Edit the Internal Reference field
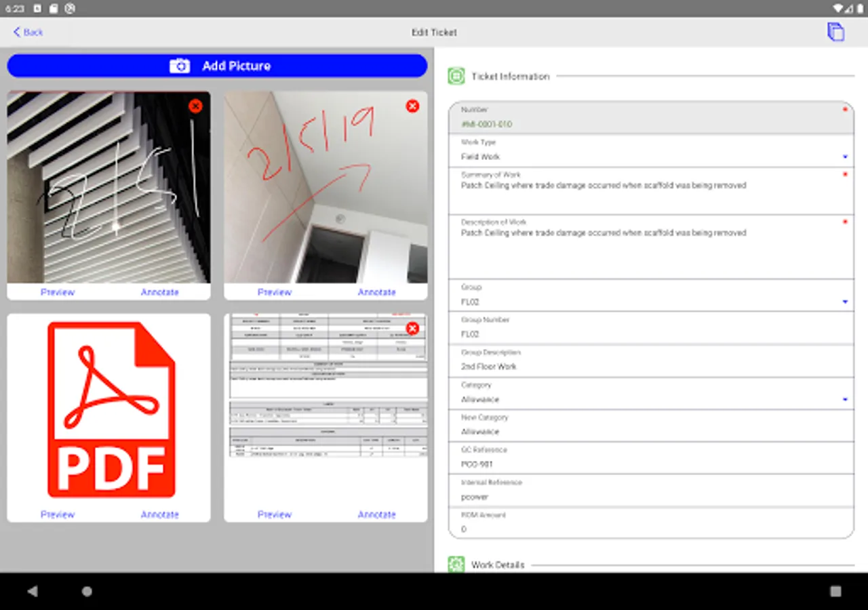 (x=651, y=490)
